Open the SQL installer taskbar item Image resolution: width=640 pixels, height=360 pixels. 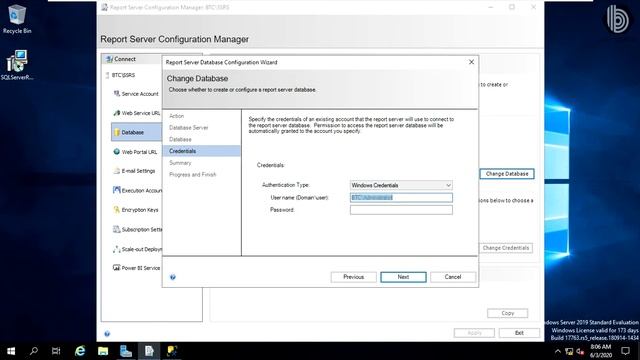pyautogui.click(x=172, y=351)
